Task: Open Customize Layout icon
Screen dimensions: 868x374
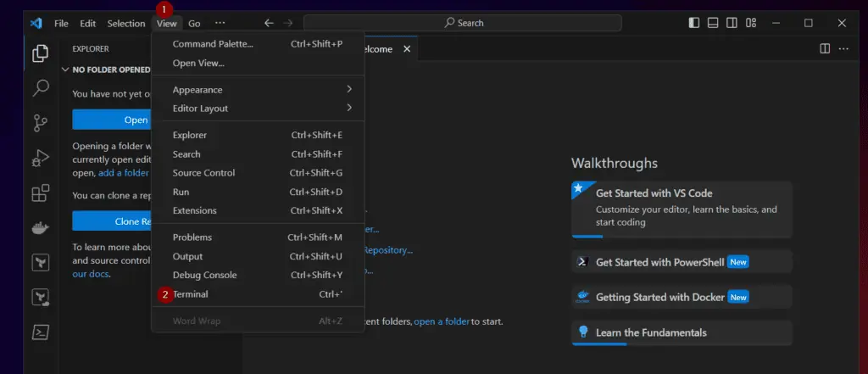Action: [x=751, y=23]
